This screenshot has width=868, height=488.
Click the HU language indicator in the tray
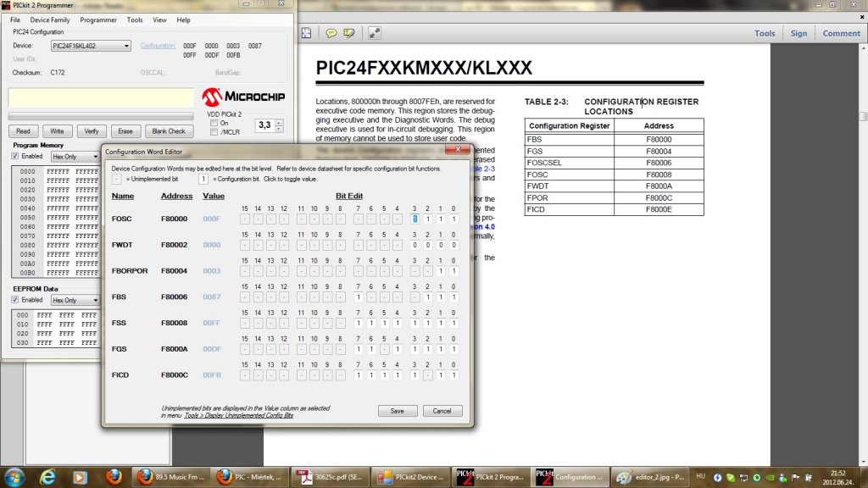701,476
